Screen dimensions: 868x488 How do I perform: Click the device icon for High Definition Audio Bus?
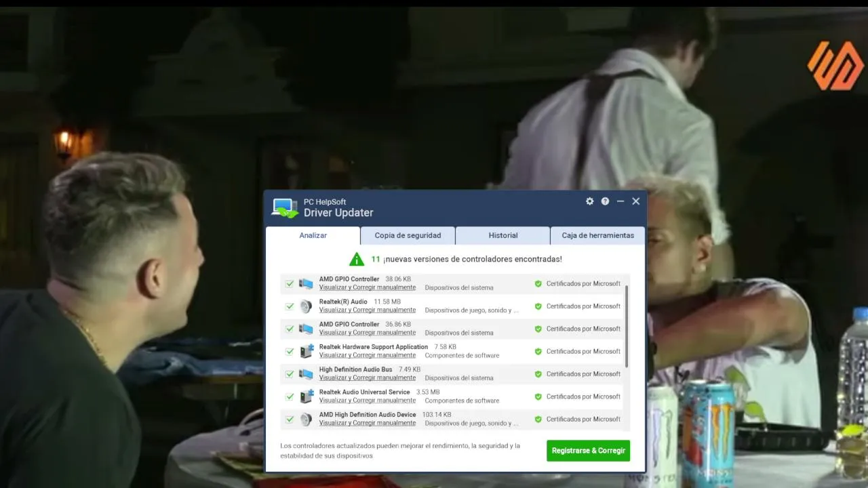(307, 374)
